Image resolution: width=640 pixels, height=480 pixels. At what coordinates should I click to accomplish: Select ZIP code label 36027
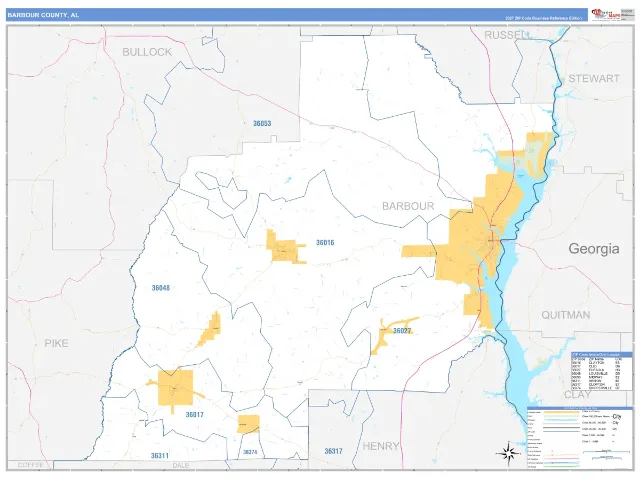(402, 331)
